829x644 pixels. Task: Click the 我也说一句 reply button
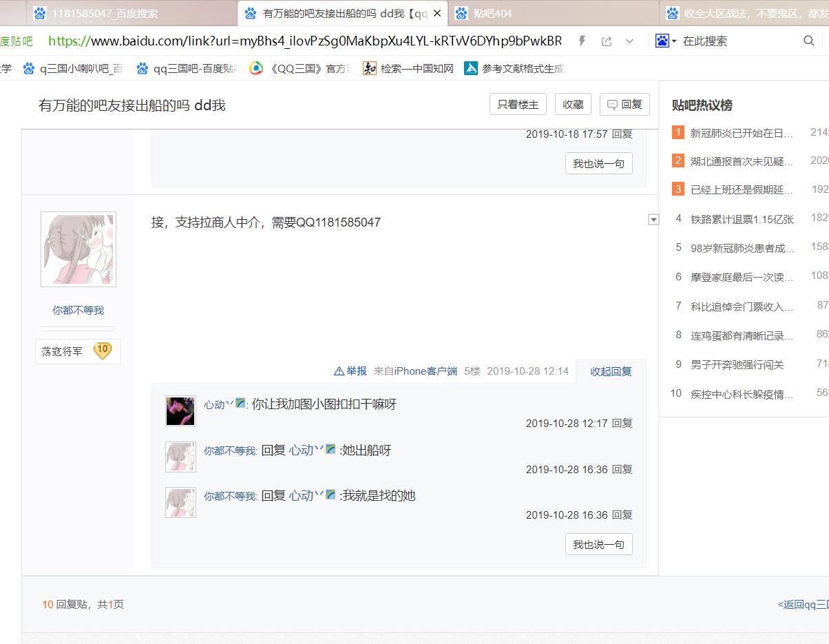click(598, 543)
